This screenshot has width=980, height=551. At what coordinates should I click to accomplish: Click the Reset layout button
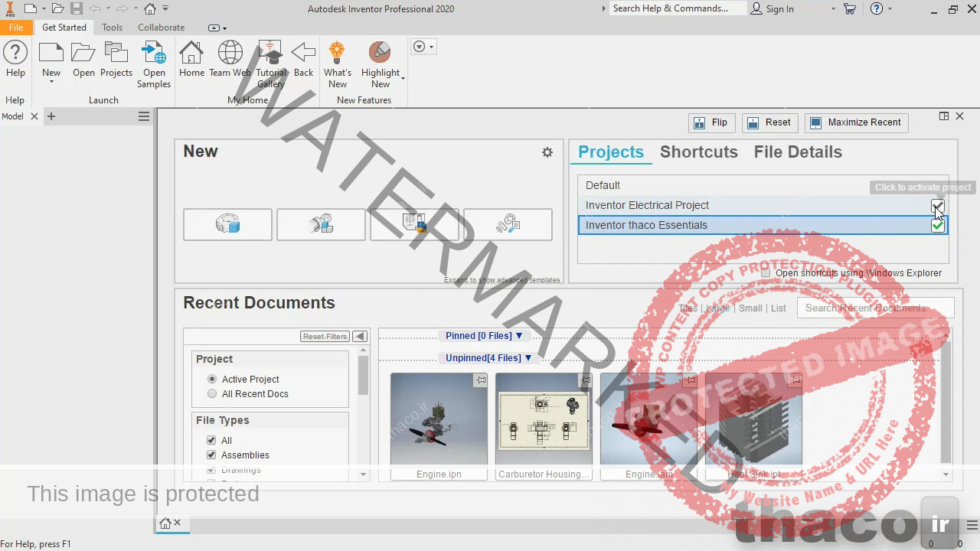(770, 122)
